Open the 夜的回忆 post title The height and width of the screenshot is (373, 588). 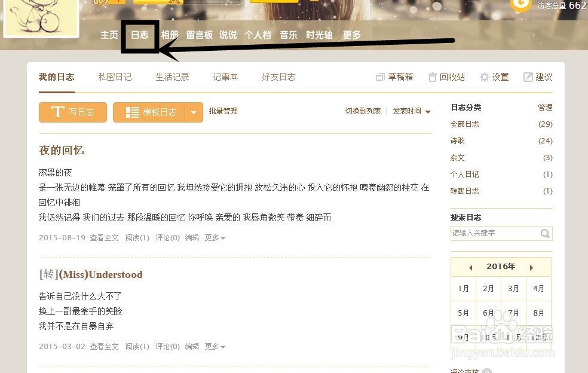(x=62, y=151)
